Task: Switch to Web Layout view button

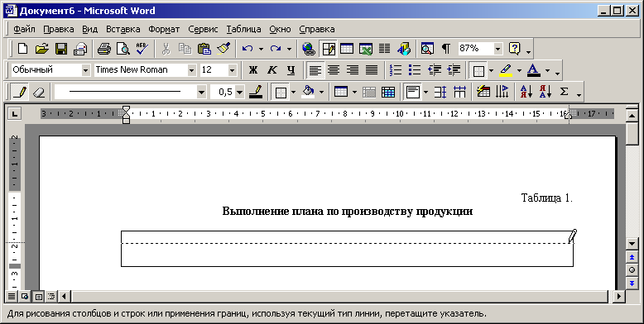Action: pos(25,296)
